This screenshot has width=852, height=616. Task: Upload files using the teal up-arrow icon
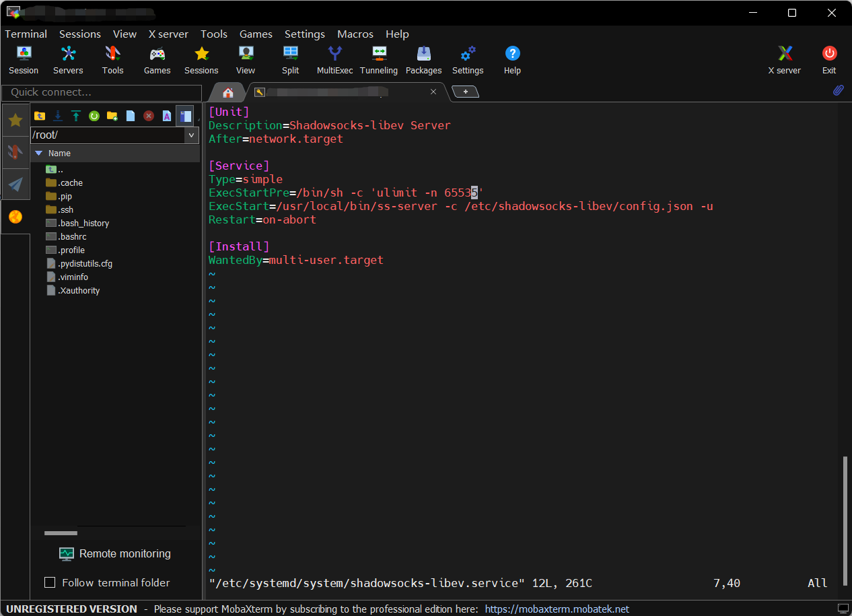[76, 116]
